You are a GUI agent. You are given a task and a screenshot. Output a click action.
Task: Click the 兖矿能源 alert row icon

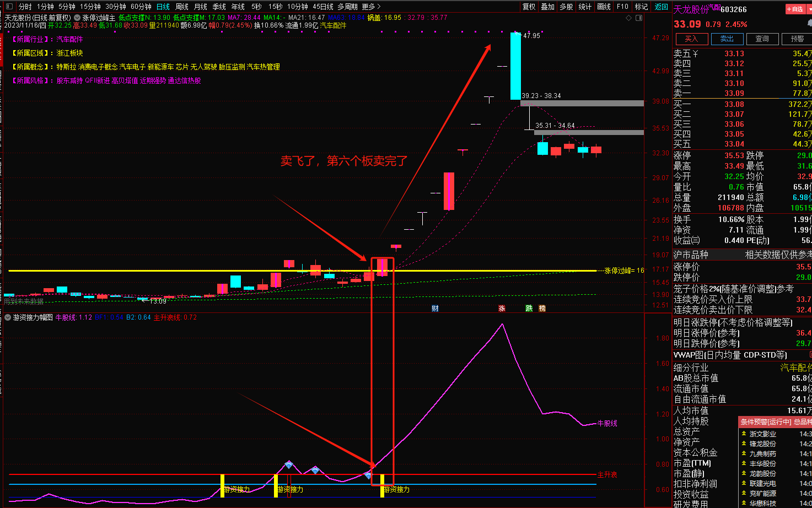[x=744, y=494]
